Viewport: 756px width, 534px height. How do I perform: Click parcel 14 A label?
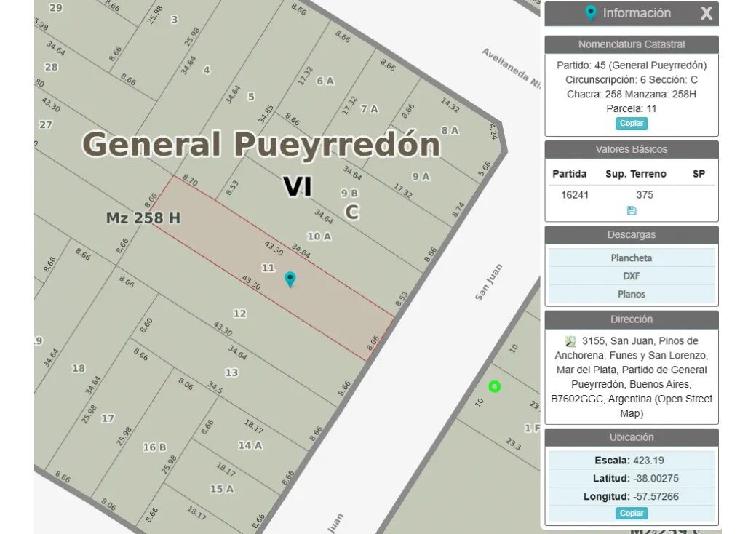pos(250,445)
